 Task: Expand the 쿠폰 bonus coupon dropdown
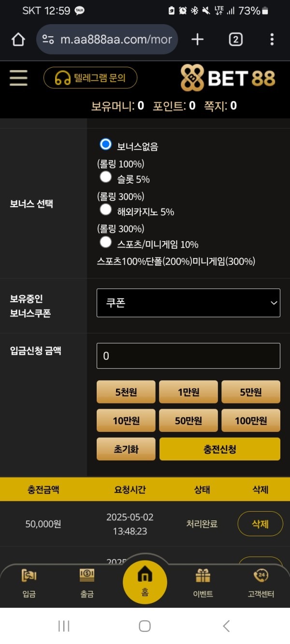[188, 303]
